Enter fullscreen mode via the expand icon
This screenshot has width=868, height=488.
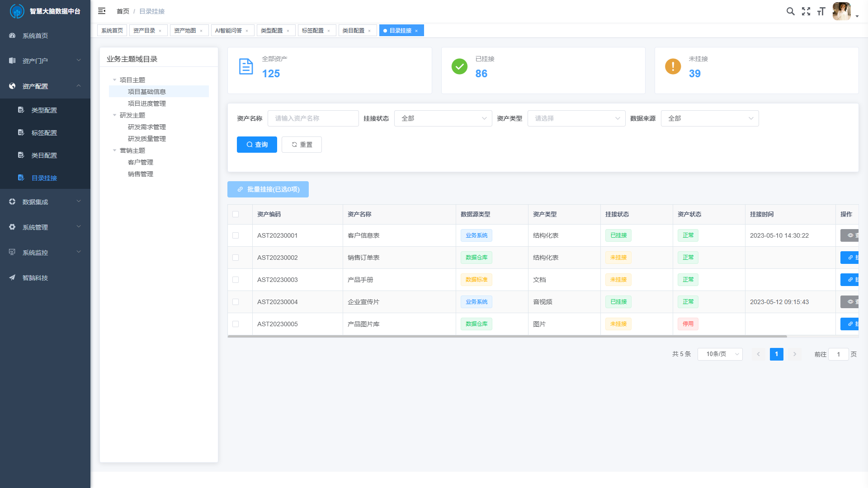click(x=806, y=11)
